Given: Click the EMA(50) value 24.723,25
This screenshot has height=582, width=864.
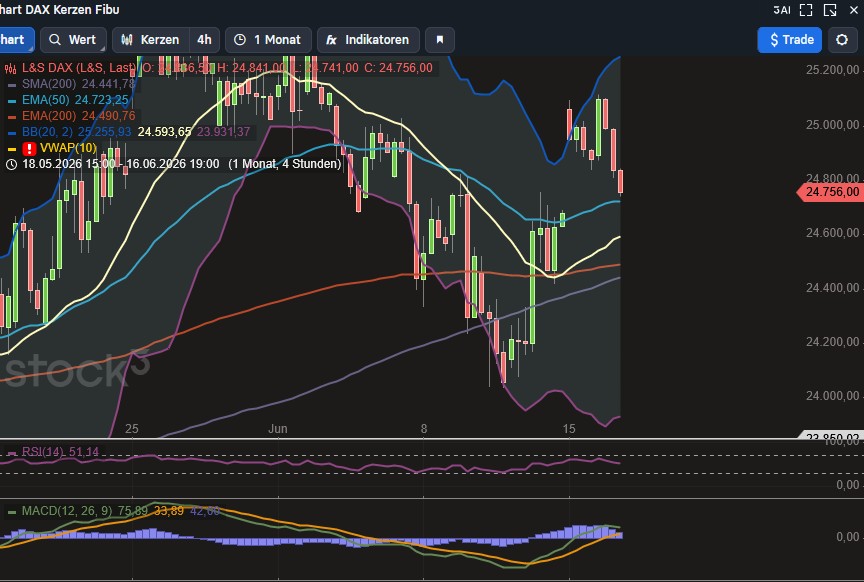Looking at the screenshot, I should click(x=101, y=100).
